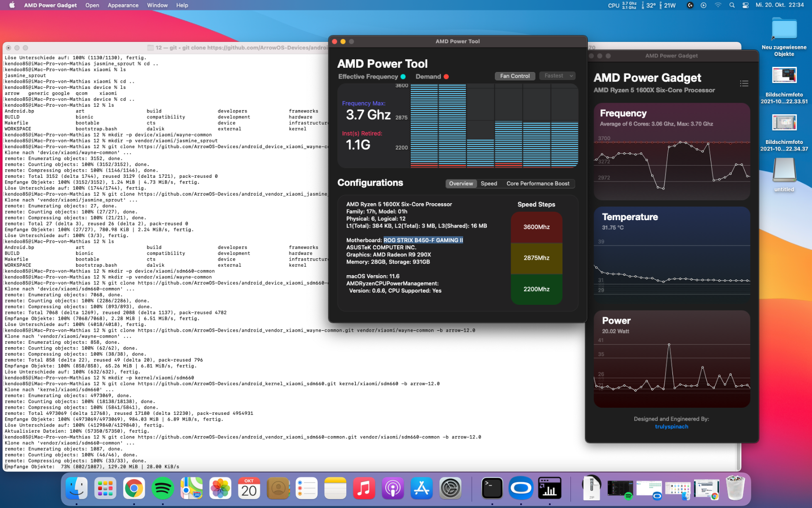The height and width of the screenshot is (508, 812).
Task: Click the 'Graphics: AMD Radeon R9 290X' line
Action: (389, 254)
